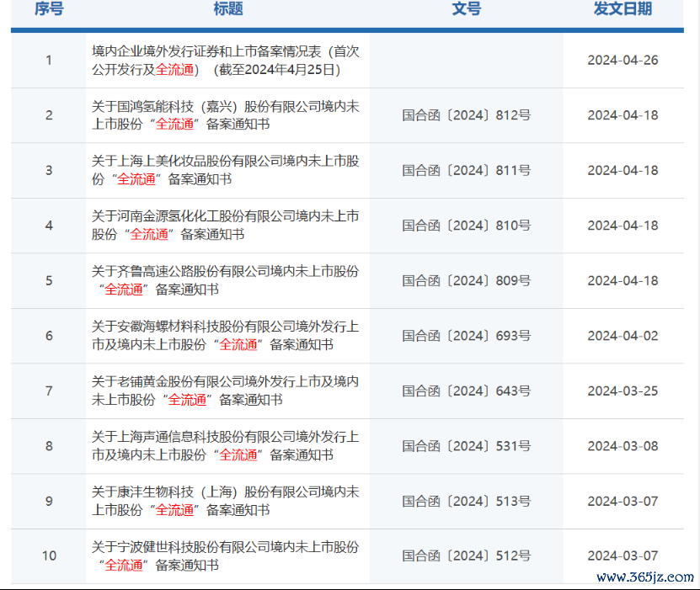Viewport: 700px width, 590px height.
Task: Click the date 2024-04-02
Action: [x=623, y=336]
